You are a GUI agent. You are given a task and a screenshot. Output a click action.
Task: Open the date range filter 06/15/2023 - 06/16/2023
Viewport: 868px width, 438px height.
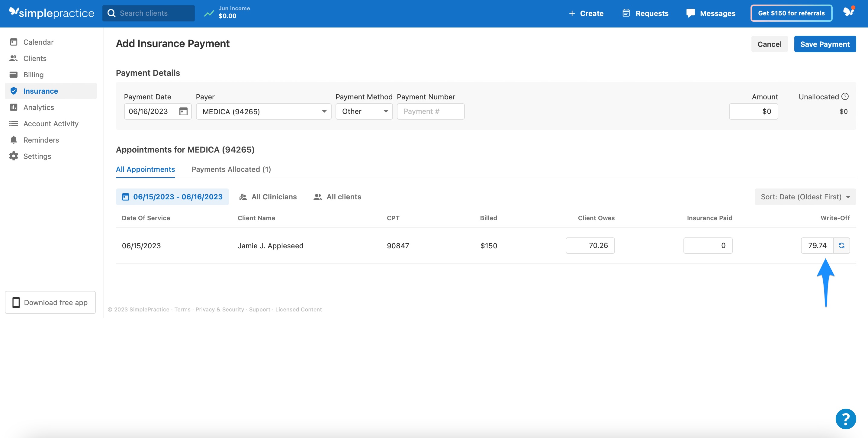point(172,197)
